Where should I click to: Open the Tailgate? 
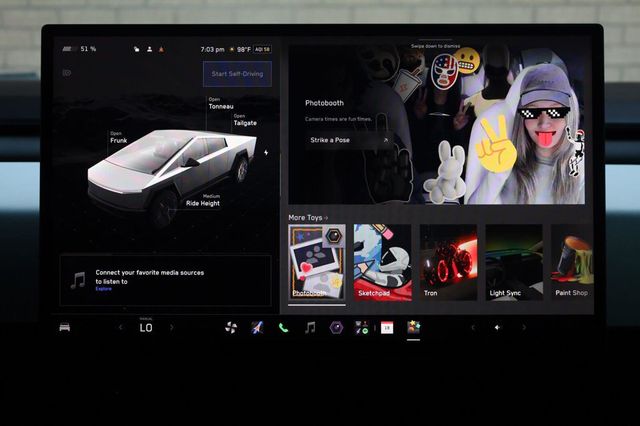coord(245,120)
